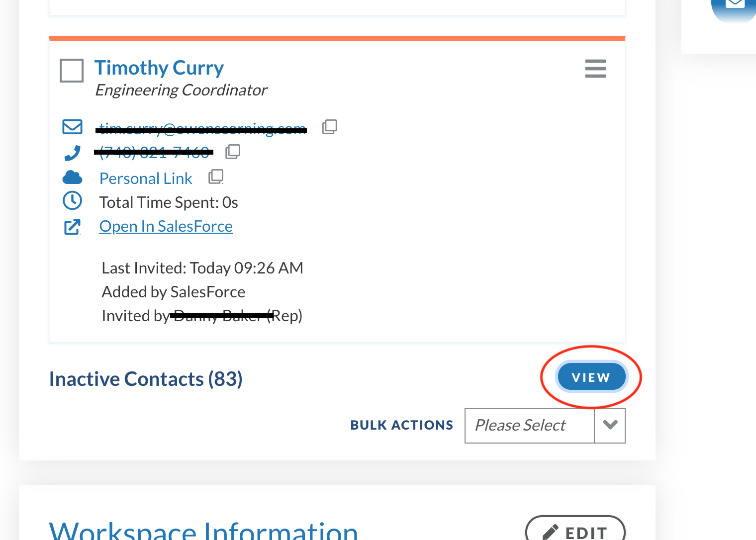Click the phone handset icon
The image size is (756, 540).
(x=73, y=153)
